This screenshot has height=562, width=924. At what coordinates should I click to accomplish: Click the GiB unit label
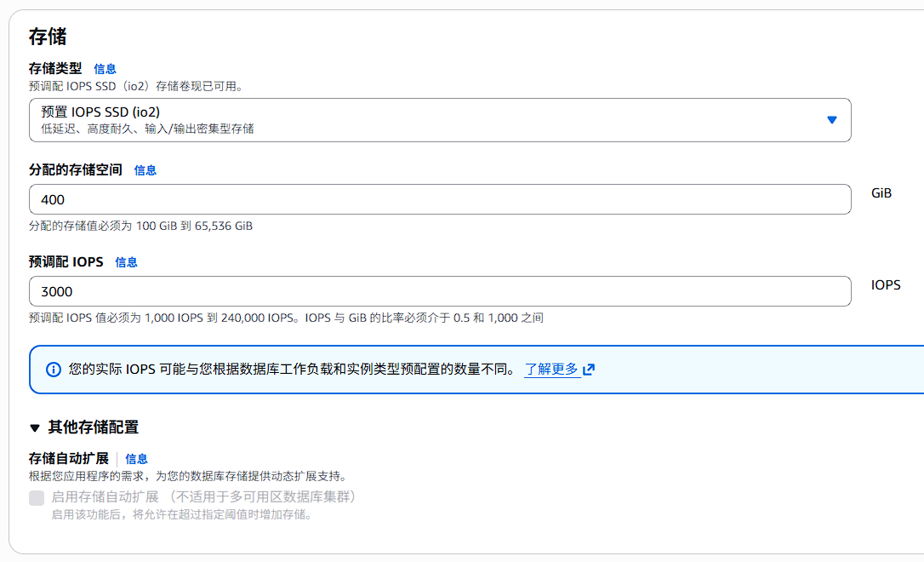[x=881, y=193]
